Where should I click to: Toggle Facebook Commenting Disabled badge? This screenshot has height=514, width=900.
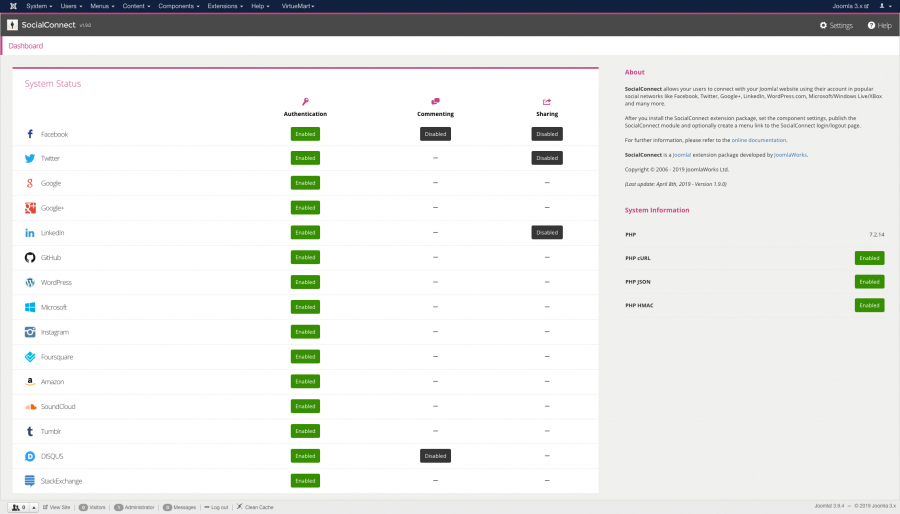[x=435, y=134]
